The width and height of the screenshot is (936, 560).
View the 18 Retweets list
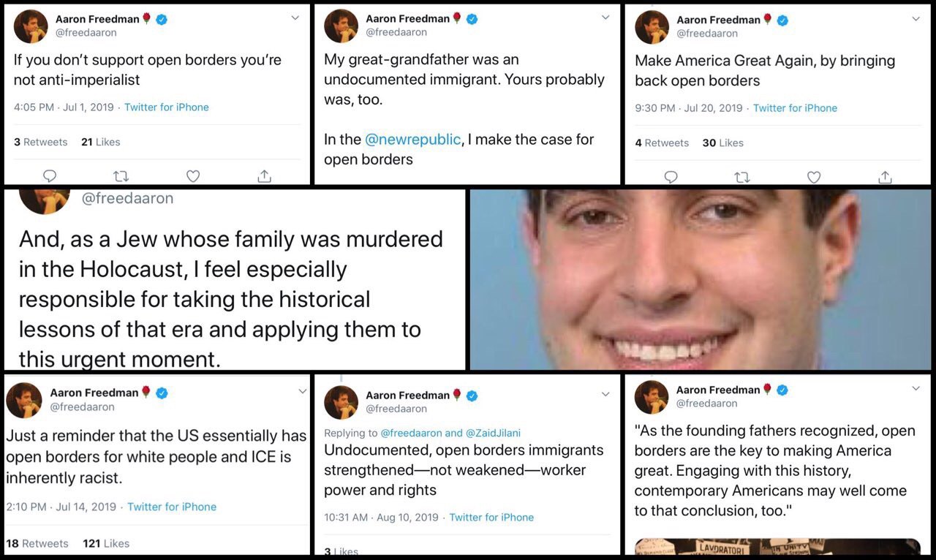tap(37, 543)
